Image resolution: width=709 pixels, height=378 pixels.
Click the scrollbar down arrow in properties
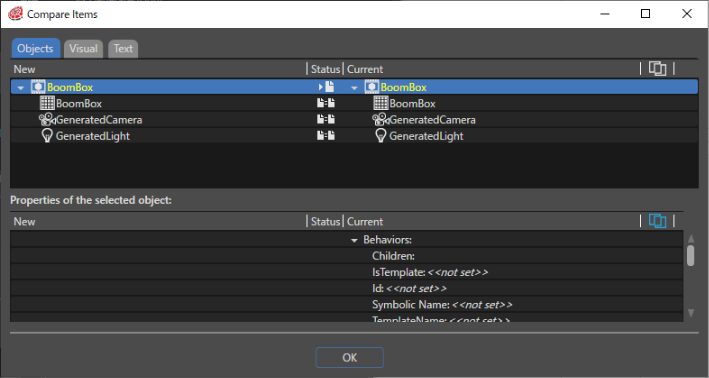691,312
